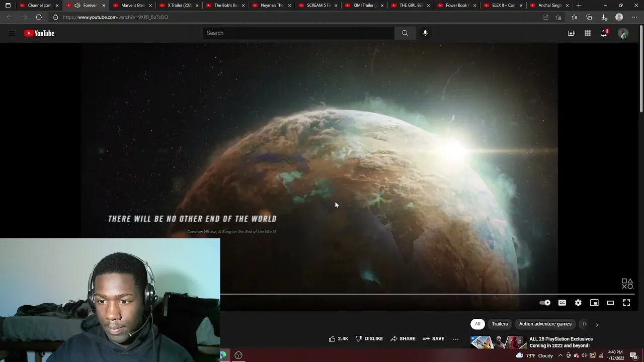
Task: Open the Favorites list icon
Action: point(574,17)
